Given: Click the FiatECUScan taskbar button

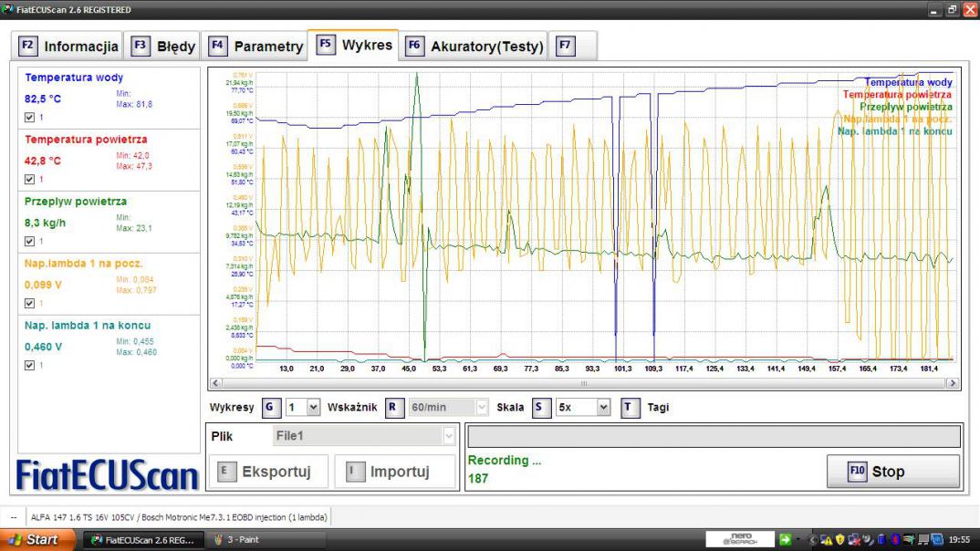Looking at the screenshot, I should click(143, 540).
